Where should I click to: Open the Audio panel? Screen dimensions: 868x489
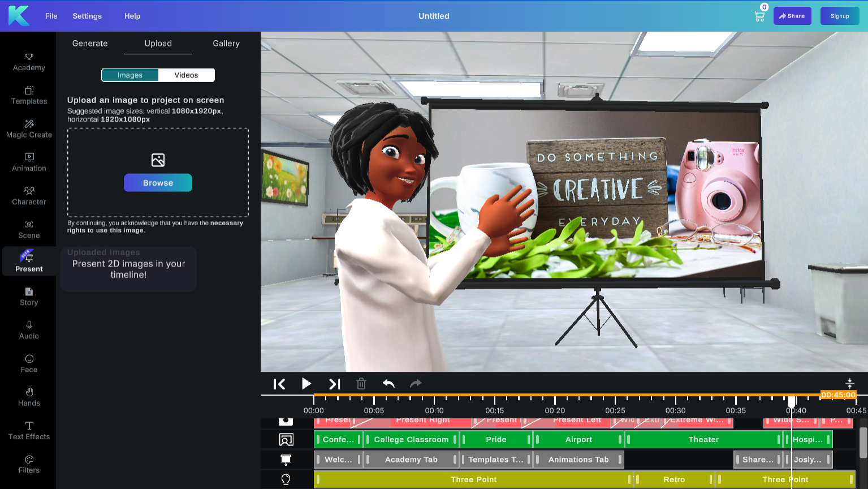(28, 329)
